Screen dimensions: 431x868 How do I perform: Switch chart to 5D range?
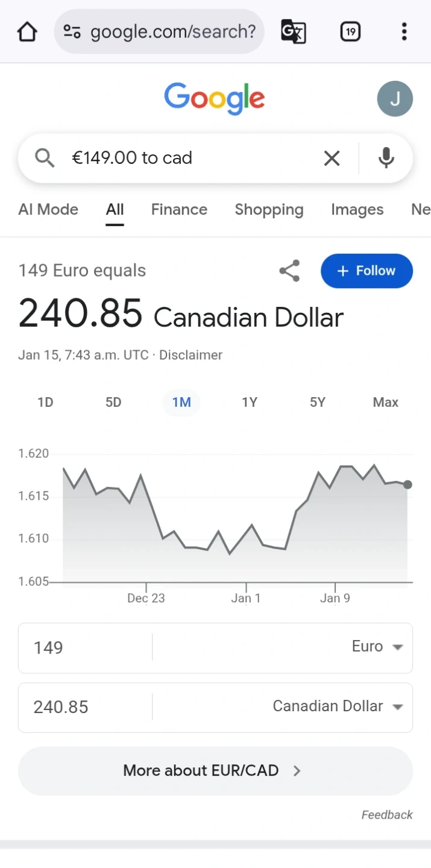[113, 403]
